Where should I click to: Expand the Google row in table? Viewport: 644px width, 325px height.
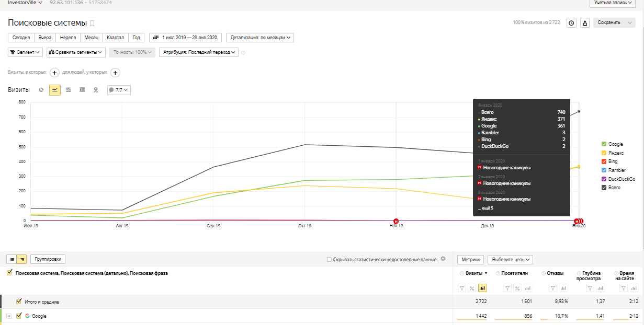click(x=9, y=316)
